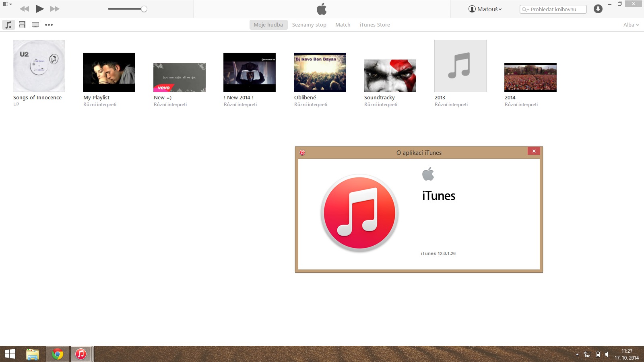644x362 pixels.
Task: Switch to the Music library icon
Action: (8, 25)
